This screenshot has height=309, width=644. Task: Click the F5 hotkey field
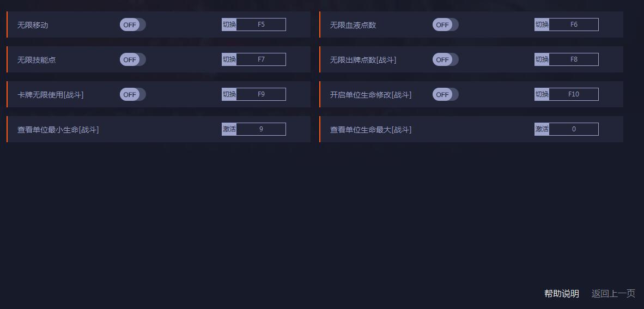[x=261, y=25]
